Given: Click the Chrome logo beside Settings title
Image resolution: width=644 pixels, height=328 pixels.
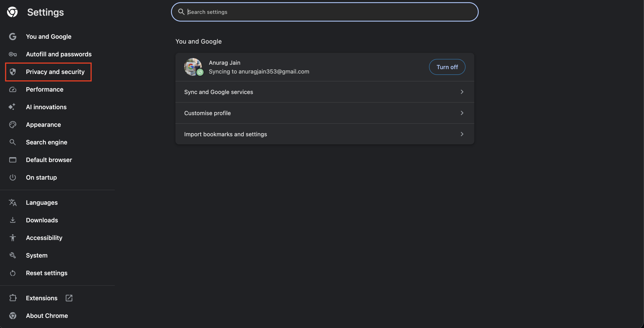Looking at the screenshot, I should click(12, 12).
